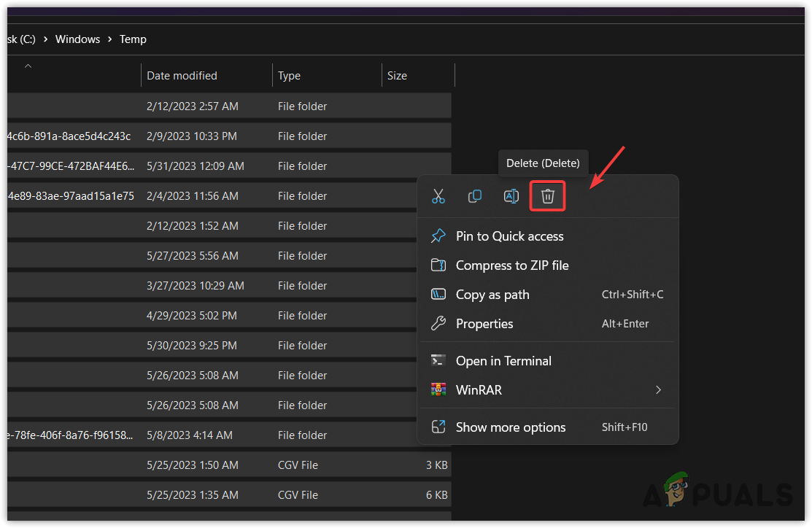Open Properties from the context menu
This screenshot has width=812, height=528.
pos(547,324)
